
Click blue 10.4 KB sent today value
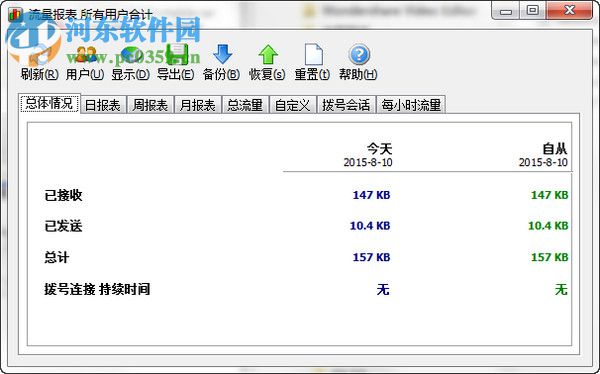coord(370,226)
